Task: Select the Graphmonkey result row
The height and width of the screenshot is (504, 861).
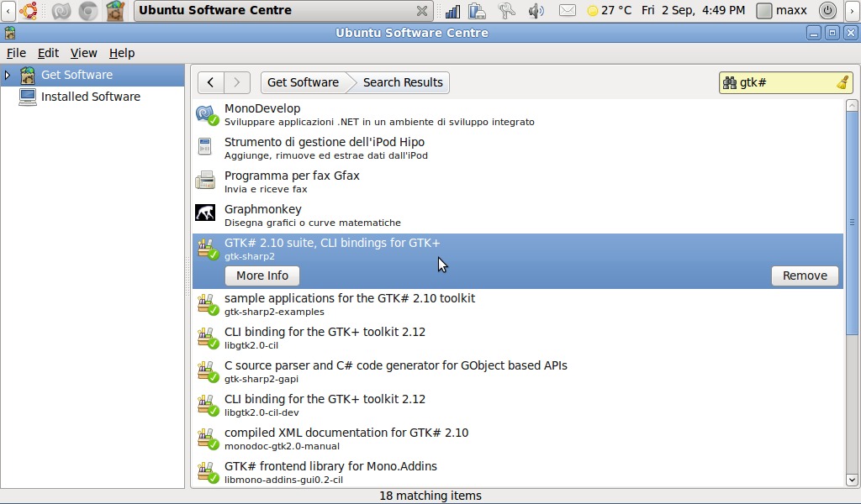Action: pos(517,215)
